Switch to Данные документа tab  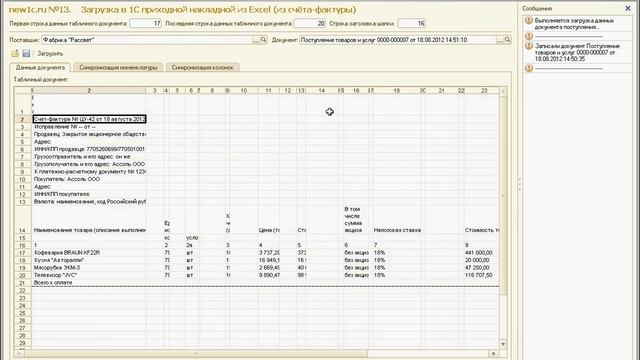[40, 67]
